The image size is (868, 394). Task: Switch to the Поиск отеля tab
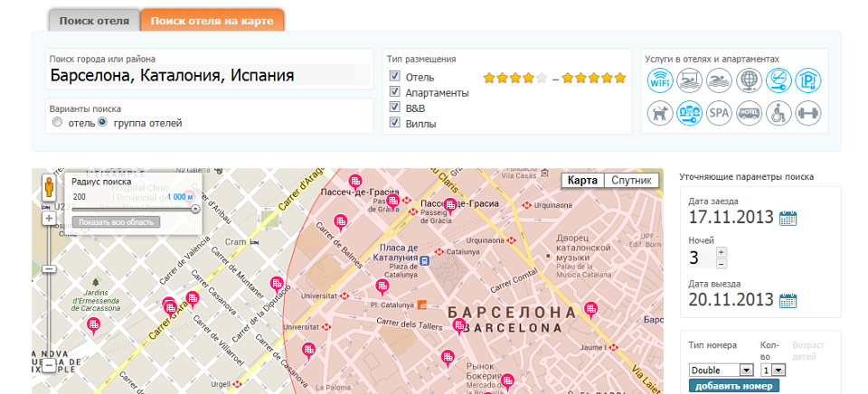tap(94, 21)
